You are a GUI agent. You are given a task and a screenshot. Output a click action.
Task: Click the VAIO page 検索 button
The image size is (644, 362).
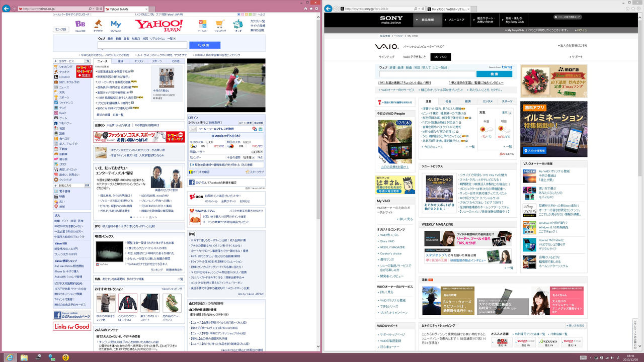494,74
